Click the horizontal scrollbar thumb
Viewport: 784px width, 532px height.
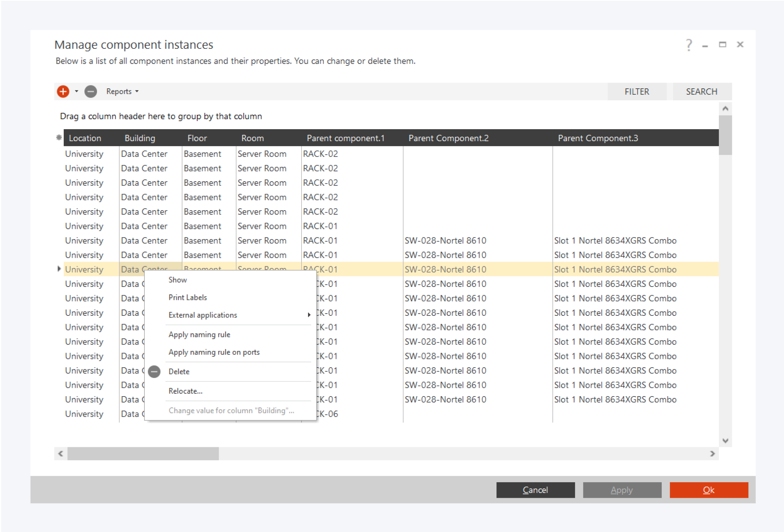(143, 454)
